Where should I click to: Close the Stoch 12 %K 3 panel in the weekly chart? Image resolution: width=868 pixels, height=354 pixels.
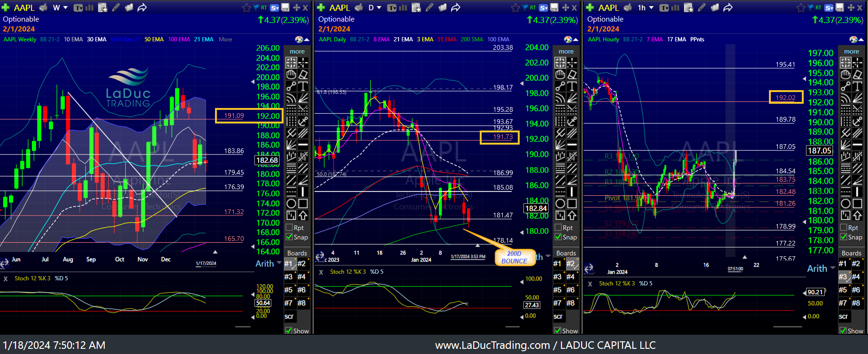tap(6, 279)
